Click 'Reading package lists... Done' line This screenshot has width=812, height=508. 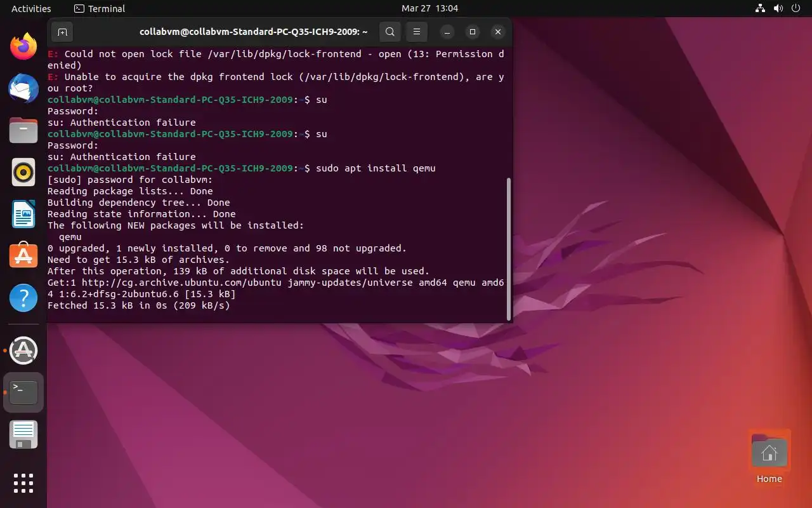click(130, 191)
